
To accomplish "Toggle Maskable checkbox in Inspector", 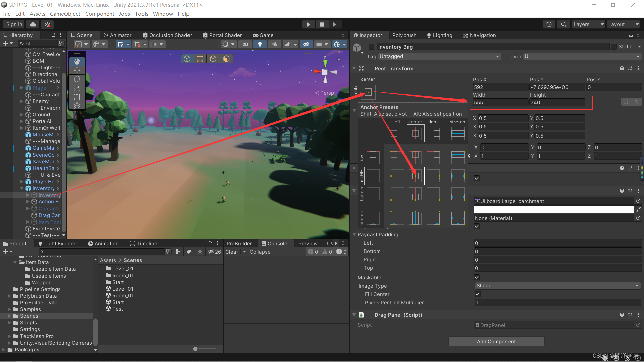I will (x=477, y=277).
